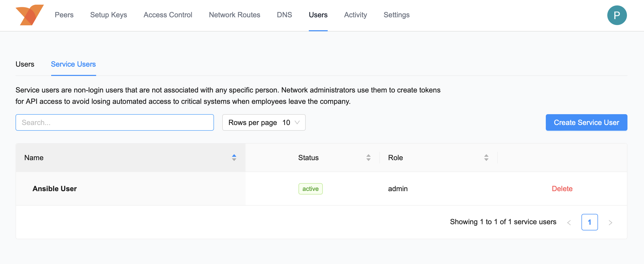Image resolution: width=644 pixels, height=264 pixels.
Task: Open Network Routes section
Action: tap(234, 15)
